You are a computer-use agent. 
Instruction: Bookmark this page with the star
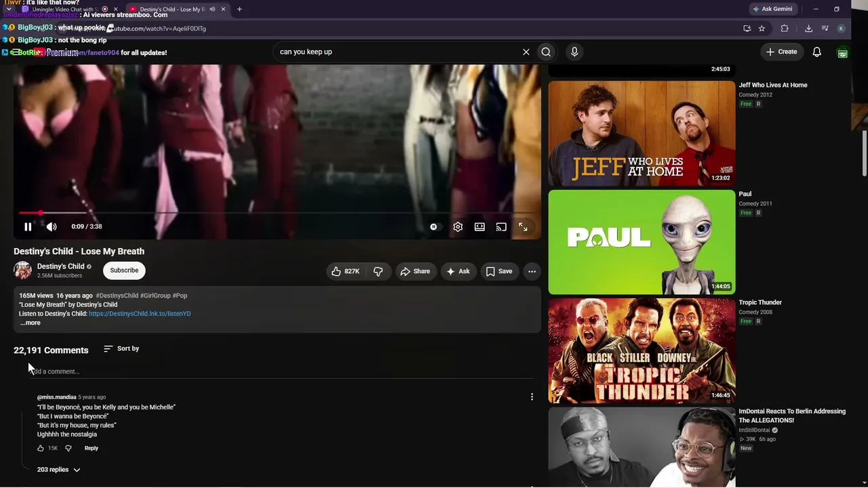point(762,28)
